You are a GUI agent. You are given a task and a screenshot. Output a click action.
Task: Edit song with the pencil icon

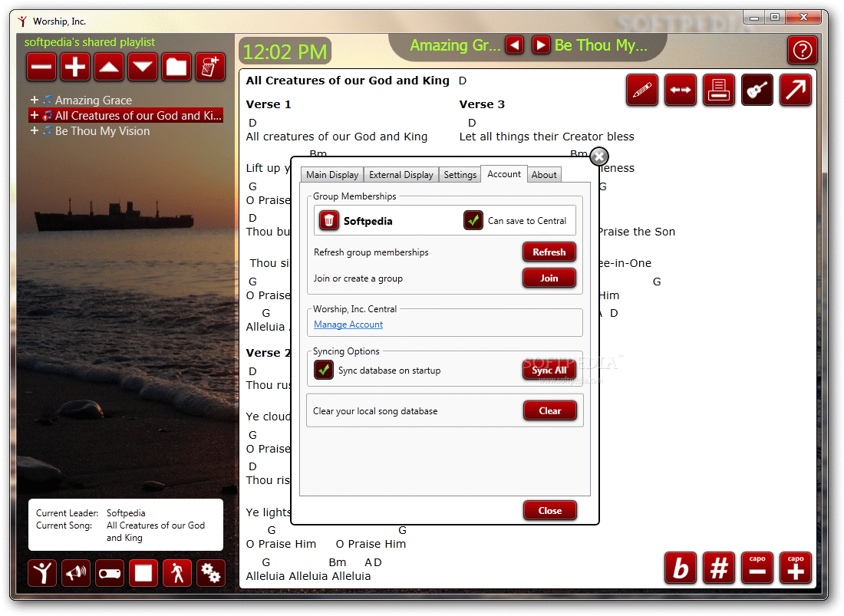641,90
